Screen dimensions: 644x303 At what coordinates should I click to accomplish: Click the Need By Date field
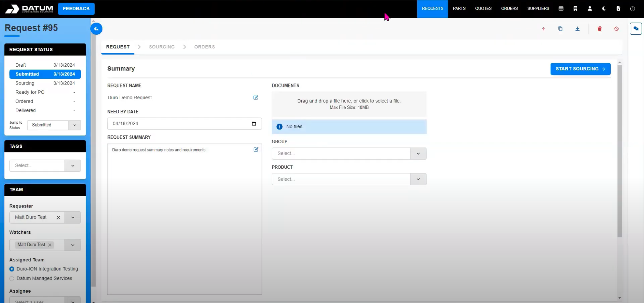click(x=180, y=124)
